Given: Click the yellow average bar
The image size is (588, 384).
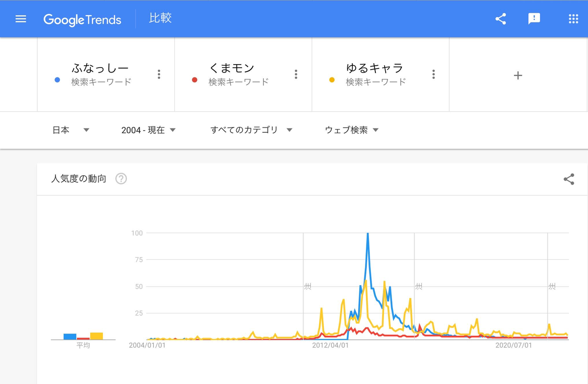Looking at the screenshot, I should [x=97, y=336].
